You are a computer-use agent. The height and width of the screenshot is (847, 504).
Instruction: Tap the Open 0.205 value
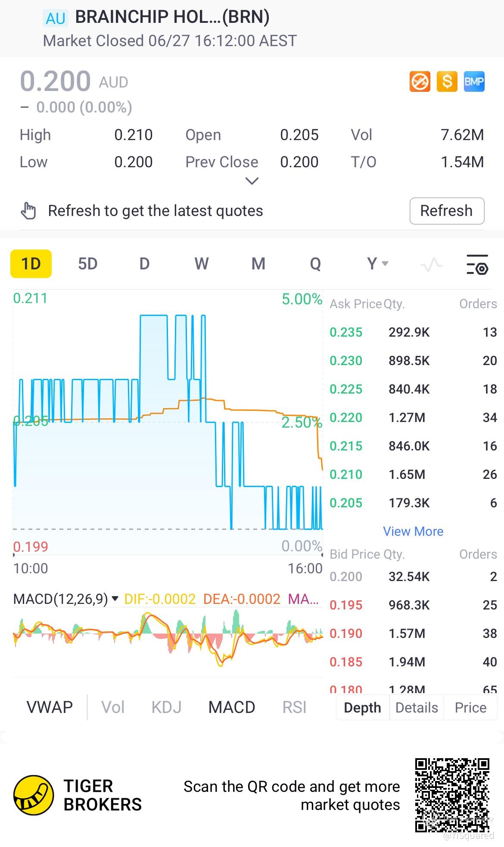(x=299, y=135)
